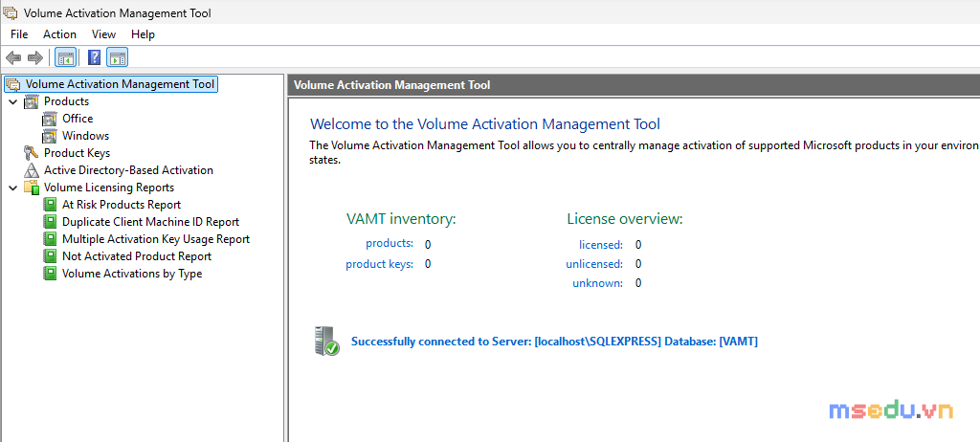The width and height of the screenshot is (980, 442).
Task: Click the Volume Licensing Reports folder icon
Action: point(32,188)
